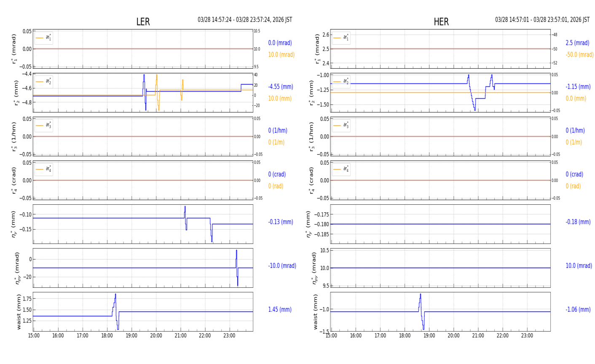
Task: Click the -0.18 (mm) HER eta y value
Action: coord(578,222)
